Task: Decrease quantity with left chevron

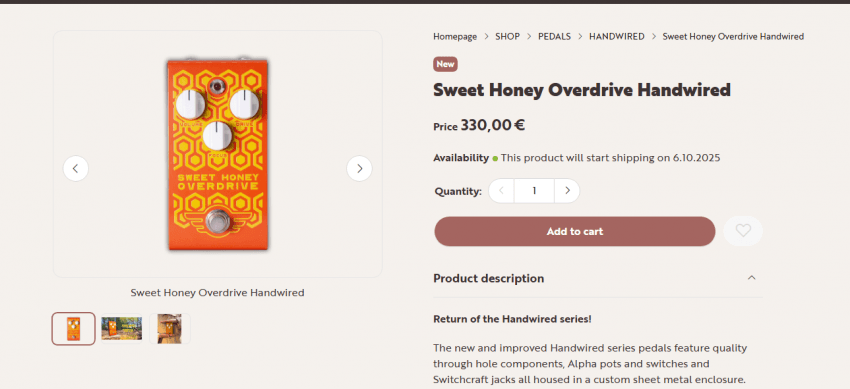Action: click(x=501, y=191)
